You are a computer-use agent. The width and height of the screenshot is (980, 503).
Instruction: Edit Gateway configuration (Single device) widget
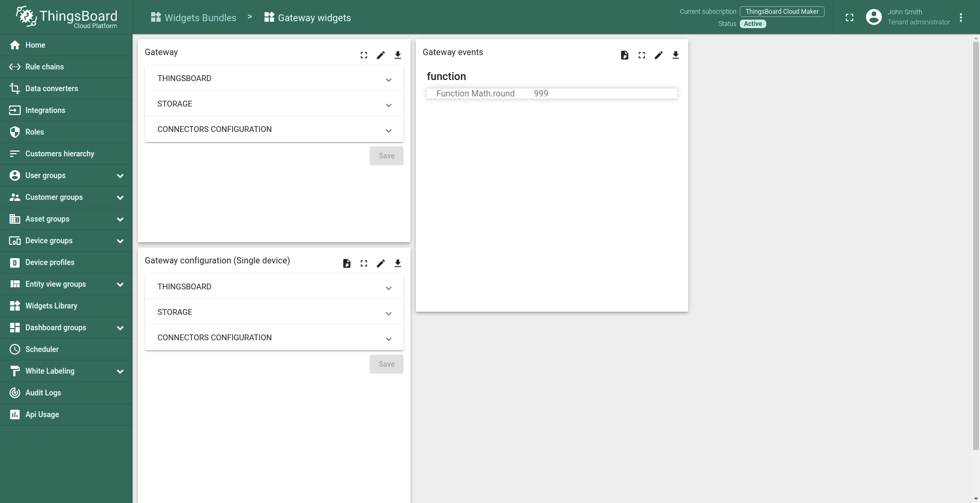click(x=381, y=263)
